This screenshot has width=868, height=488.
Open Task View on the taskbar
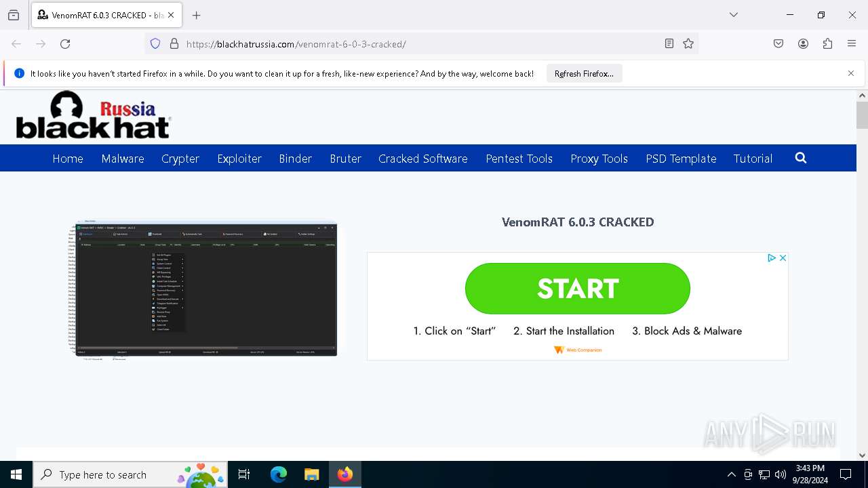pos(244,474)
